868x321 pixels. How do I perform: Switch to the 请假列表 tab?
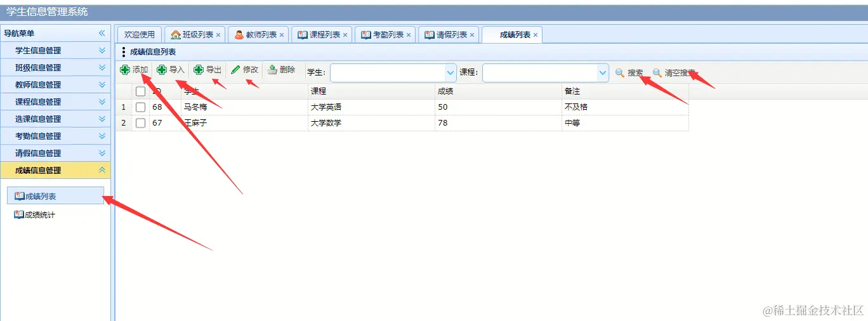tap(449, 35)
